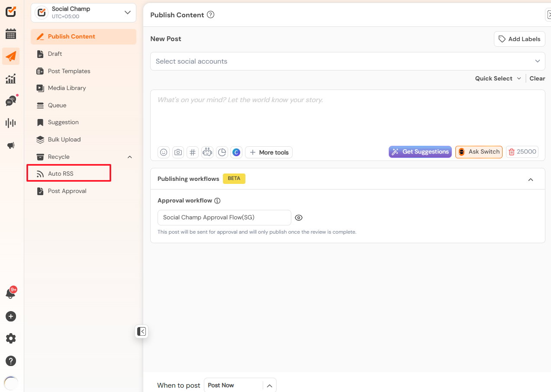551x392 pixels.
Task: Open the calendar view in the left sidebar
Action: click(x=11, y=34)
